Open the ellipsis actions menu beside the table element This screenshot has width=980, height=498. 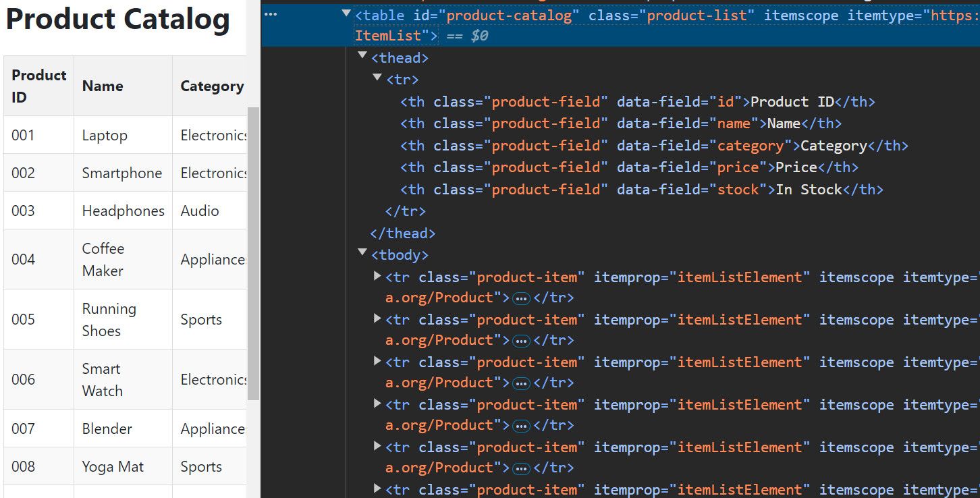click(x=271, y=14)
